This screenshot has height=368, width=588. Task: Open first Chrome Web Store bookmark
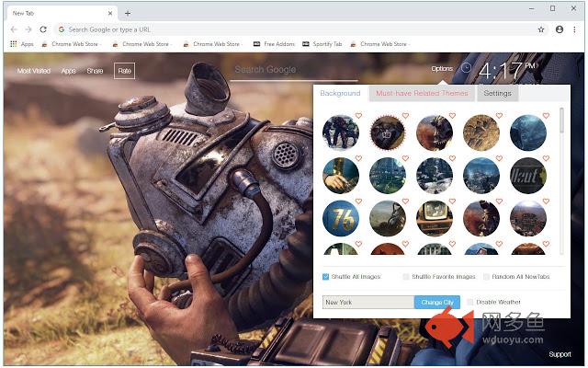(72, 44)
